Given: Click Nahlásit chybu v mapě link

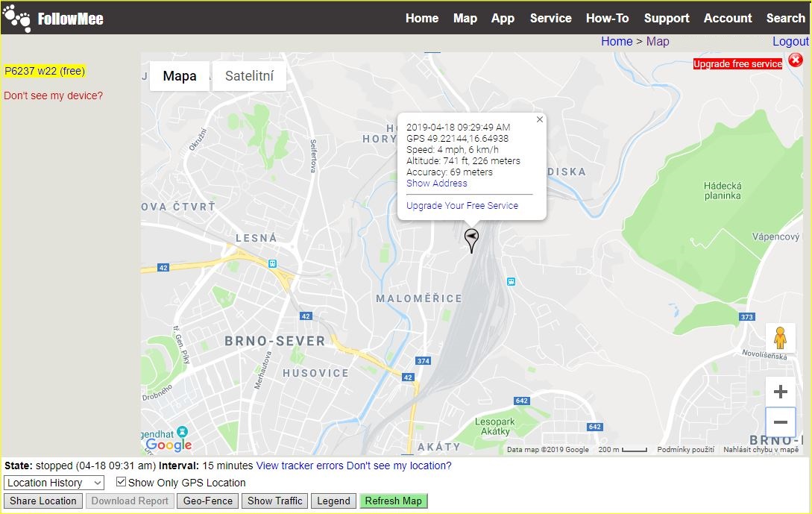Looking at the screenshot, I should tap(761, 450).
